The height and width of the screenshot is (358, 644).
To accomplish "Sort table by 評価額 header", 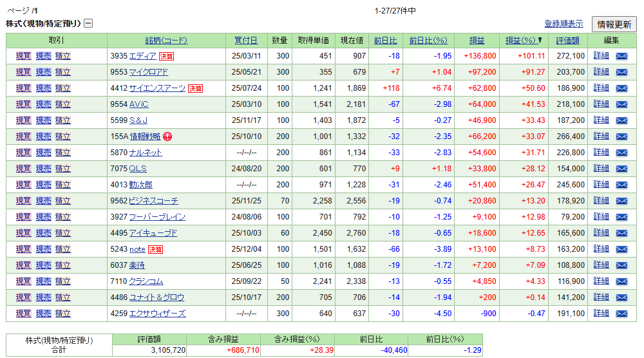I will click(567, 41).
